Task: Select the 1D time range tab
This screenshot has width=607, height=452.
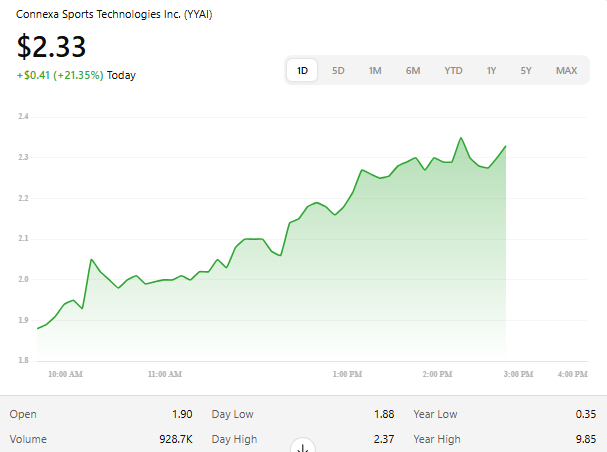Action: click(302, 70)
